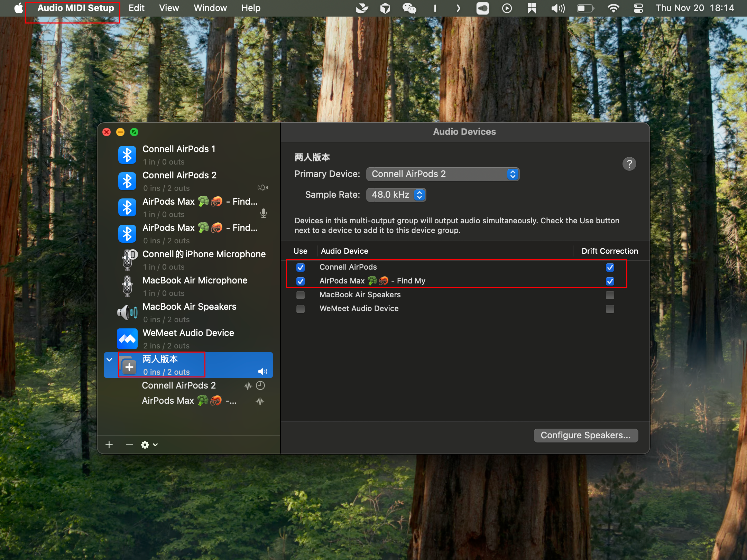Open the View menu

[169, 8]
